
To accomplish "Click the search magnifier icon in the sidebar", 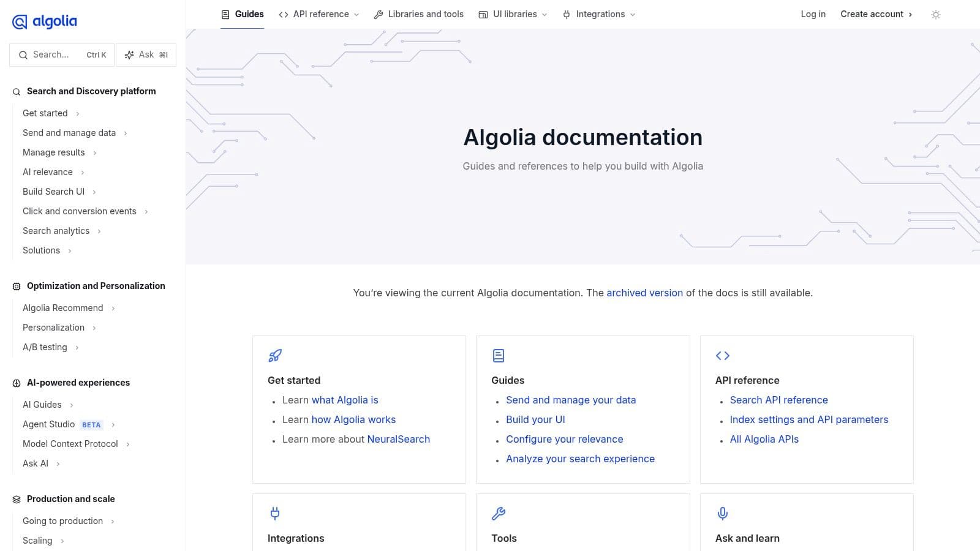I will [x=24, y=54].
